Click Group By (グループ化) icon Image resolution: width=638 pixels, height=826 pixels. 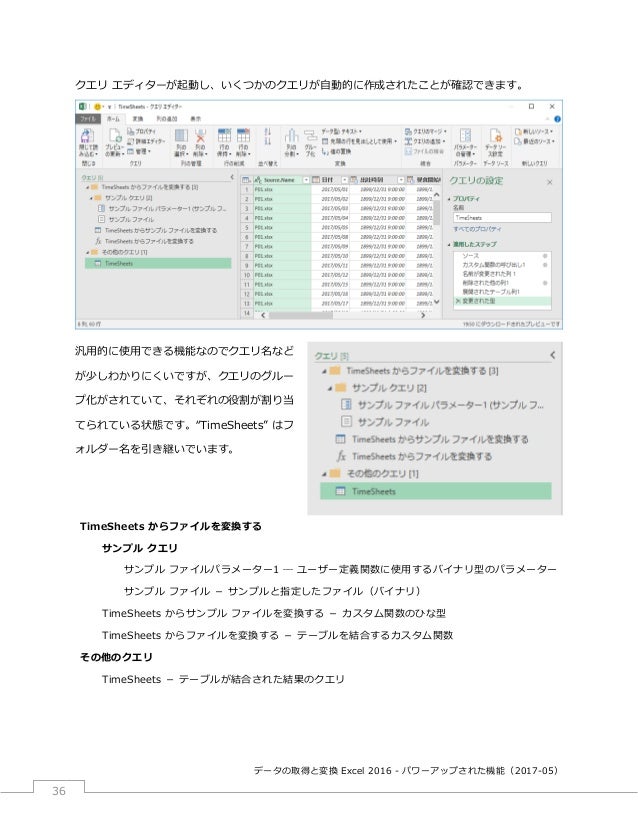[x=310, y=135]
